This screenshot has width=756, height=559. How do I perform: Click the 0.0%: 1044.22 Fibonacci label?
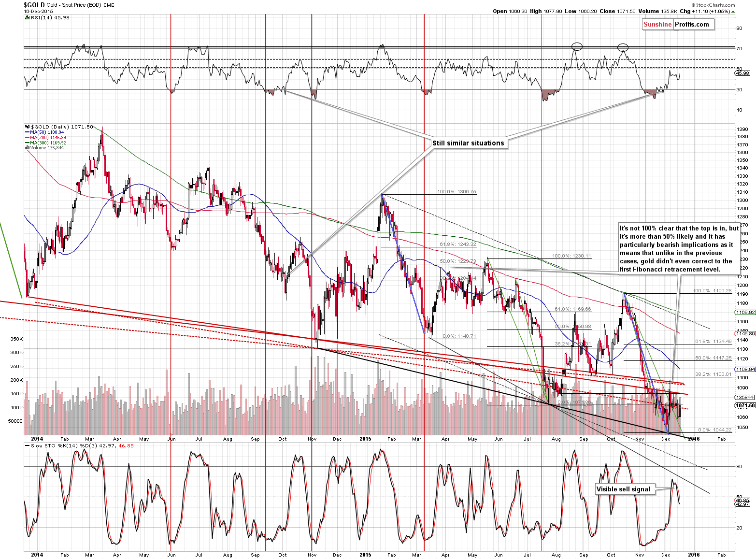715,430
